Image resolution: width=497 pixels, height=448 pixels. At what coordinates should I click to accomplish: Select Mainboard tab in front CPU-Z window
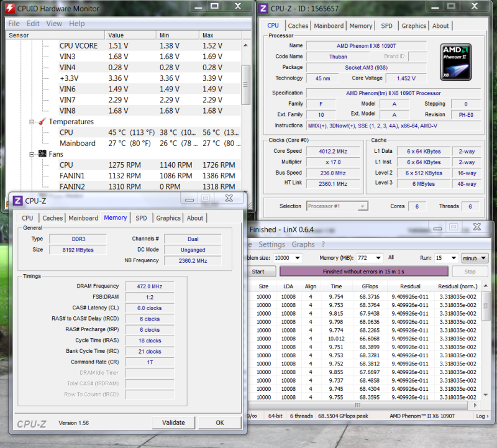click(x=83, y=218)
